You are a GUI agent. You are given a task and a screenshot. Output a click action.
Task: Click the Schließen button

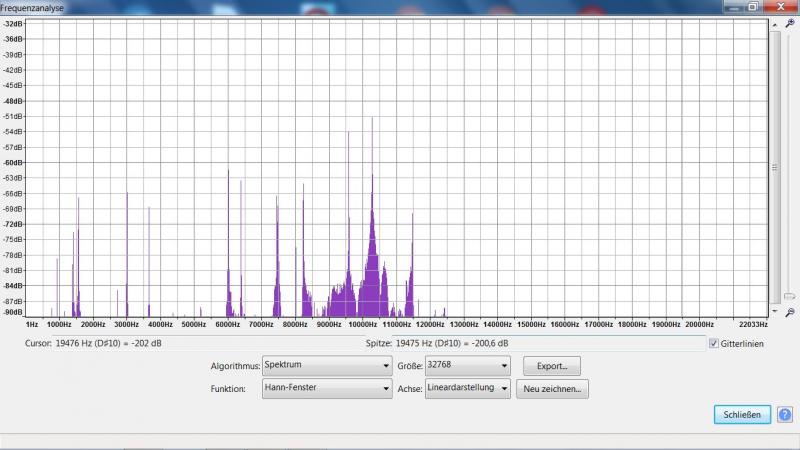tap(741, 414)
